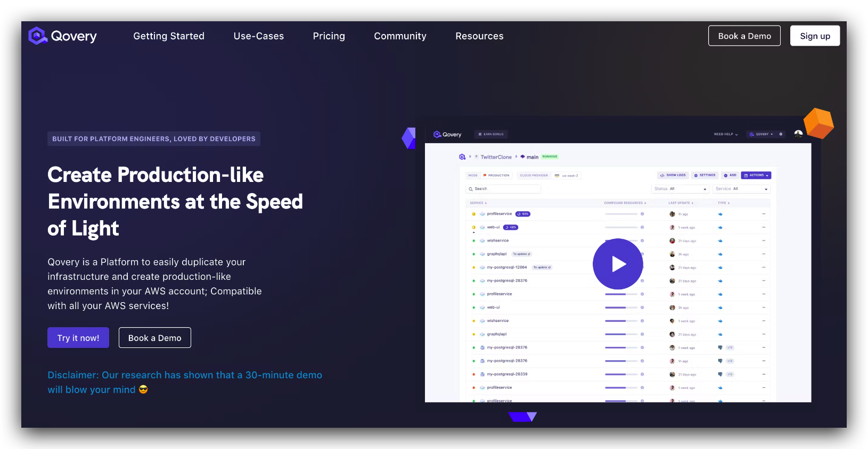
Task: Click the Search field in the dashboard preview
Action: tap(504, 189)
